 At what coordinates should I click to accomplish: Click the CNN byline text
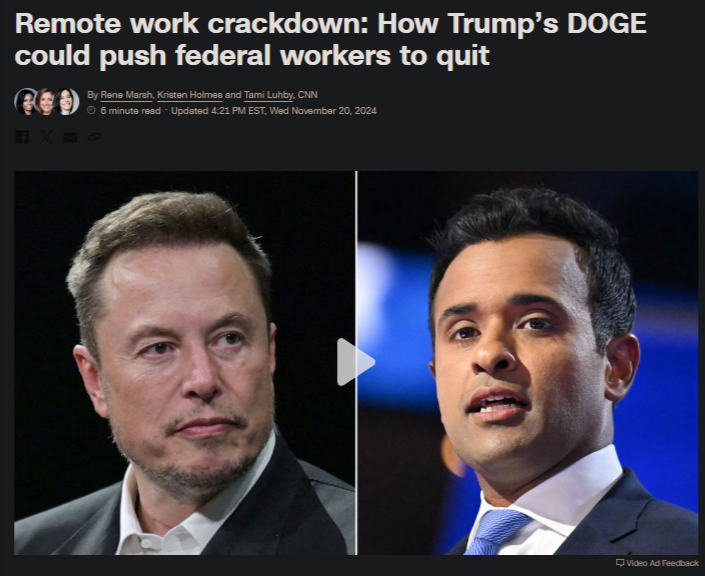pos(308,95)
